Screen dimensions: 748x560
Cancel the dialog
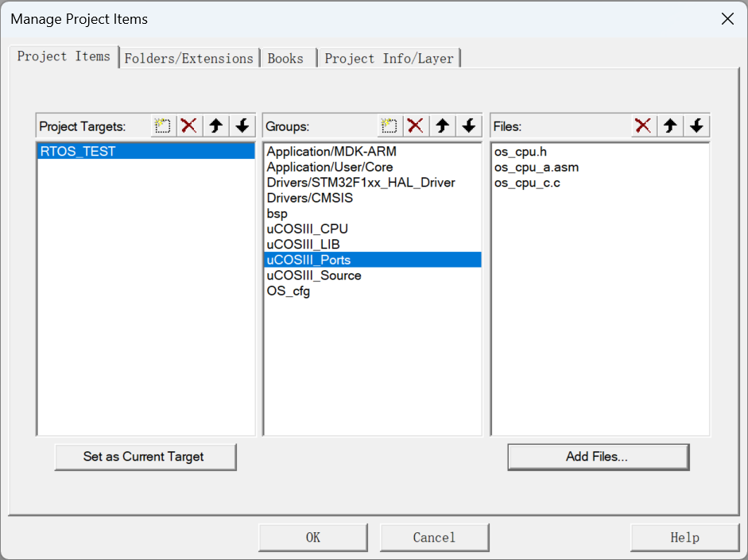pos(435,538)
